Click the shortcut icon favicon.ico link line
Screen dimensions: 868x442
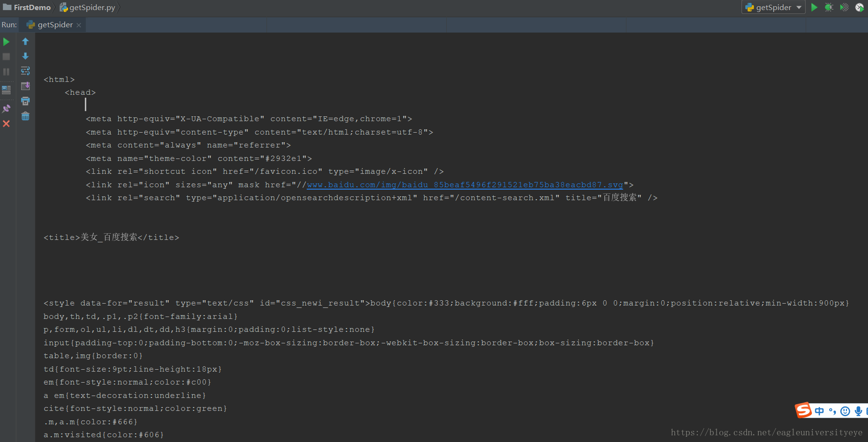pos(265,171)
